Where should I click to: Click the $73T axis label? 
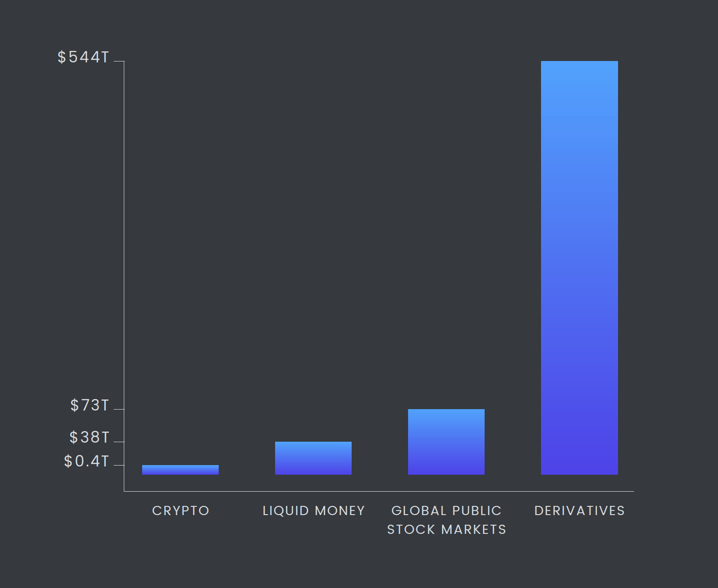pos(90,405)
